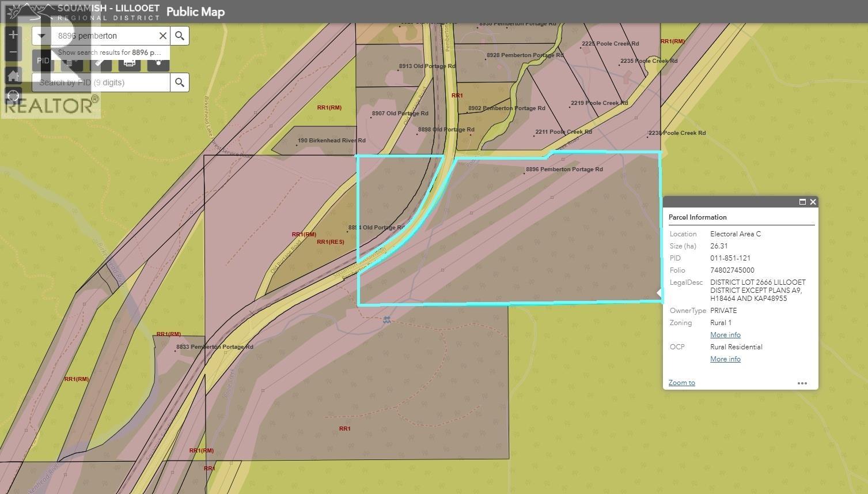Click the 8896 pemberton address search box
The height and width of the screenshot is (494, 868).
click(105, 36)
